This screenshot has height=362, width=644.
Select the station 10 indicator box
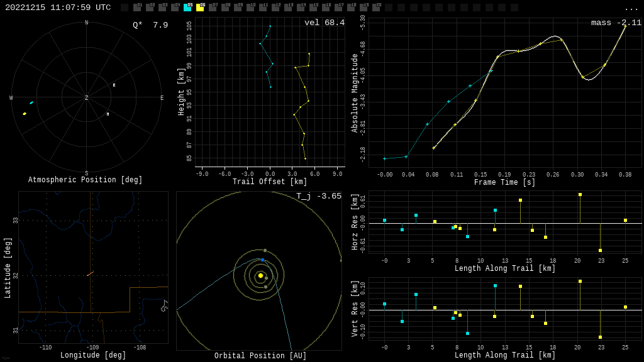pyautogui.click(x=250, y=8)
